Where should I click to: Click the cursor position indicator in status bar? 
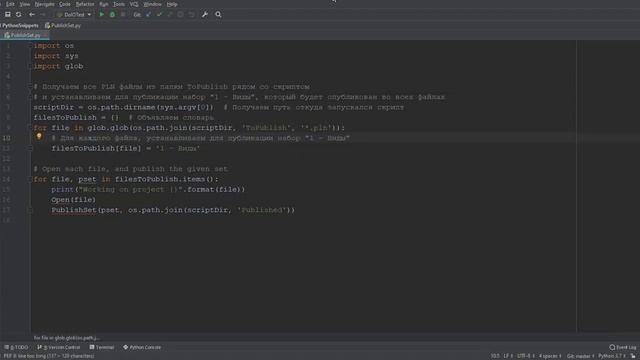[495, 356]
